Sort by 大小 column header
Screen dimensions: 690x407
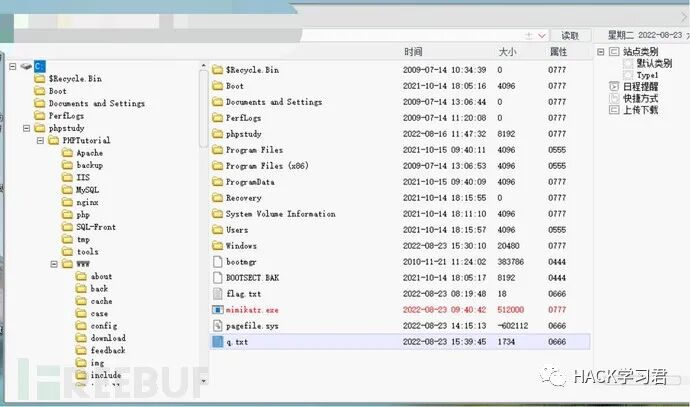point(507,52)
